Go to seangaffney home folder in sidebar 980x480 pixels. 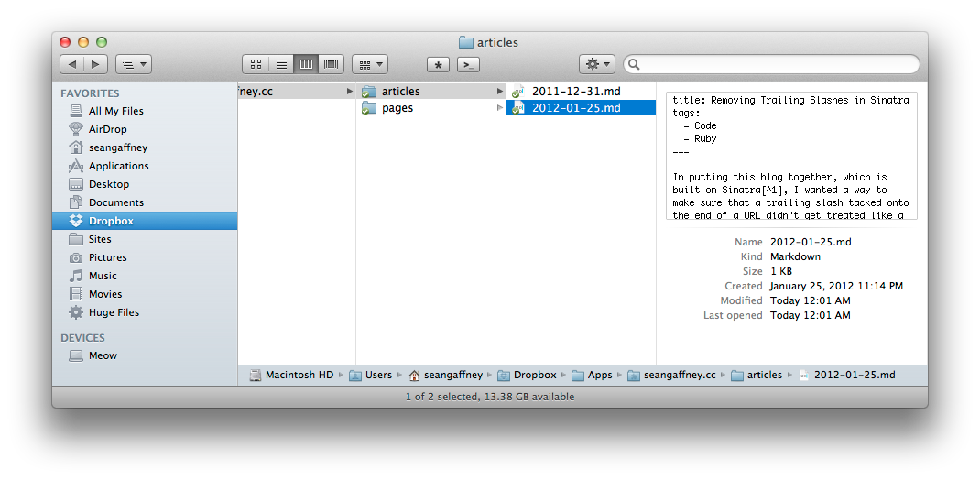point(120,147)
